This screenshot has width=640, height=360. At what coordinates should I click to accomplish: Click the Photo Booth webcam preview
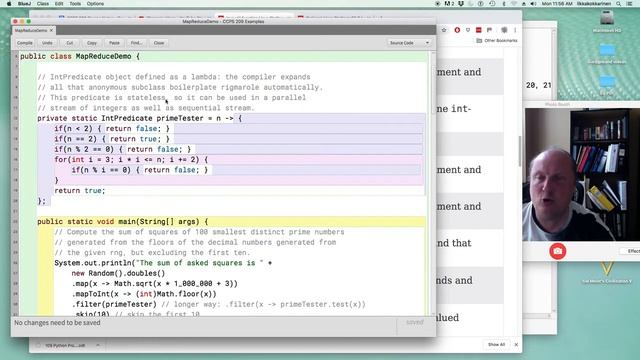[x=581, y=174]
